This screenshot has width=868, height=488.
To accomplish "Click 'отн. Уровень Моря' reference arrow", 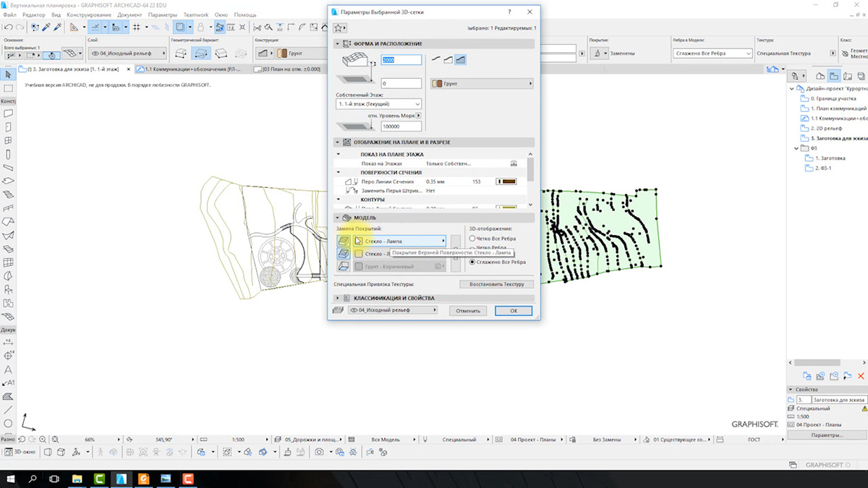I will point(419,116).
